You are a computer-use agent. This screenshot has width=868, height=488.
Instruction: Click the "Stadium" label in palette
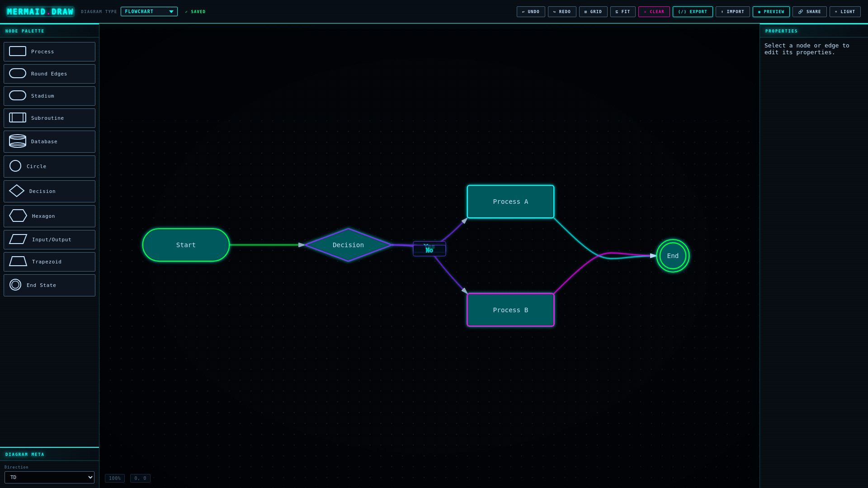[42, 96]
